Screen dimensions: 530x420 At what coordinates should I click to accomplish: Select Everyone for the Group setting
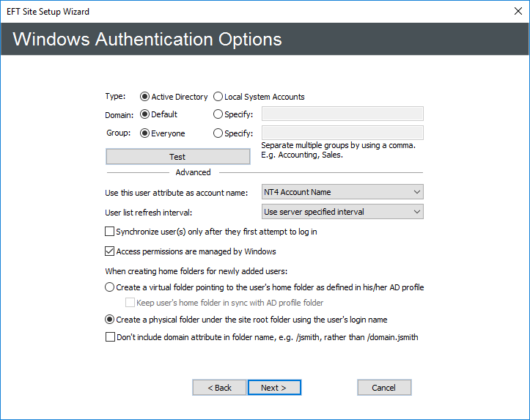tap(144, 133)
